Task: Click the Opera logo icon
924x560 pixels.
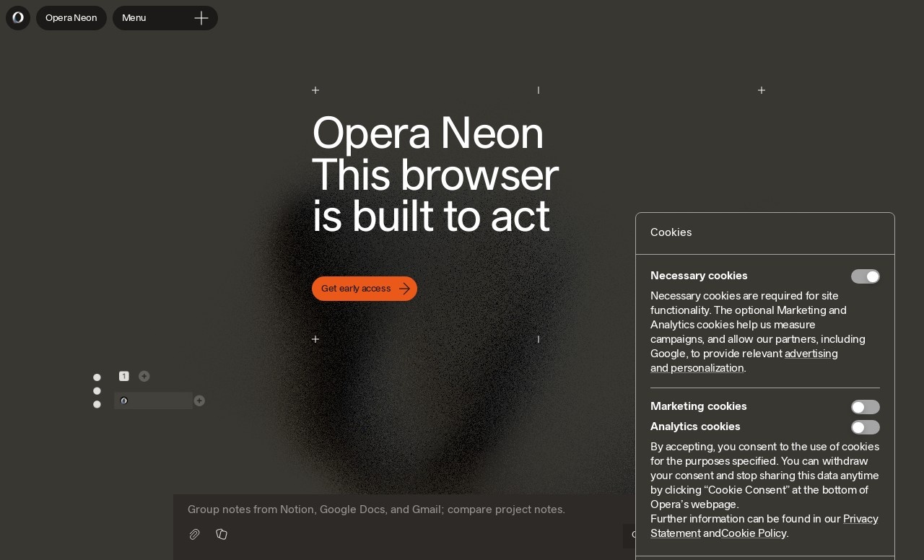Action: [x=18, y=18]
